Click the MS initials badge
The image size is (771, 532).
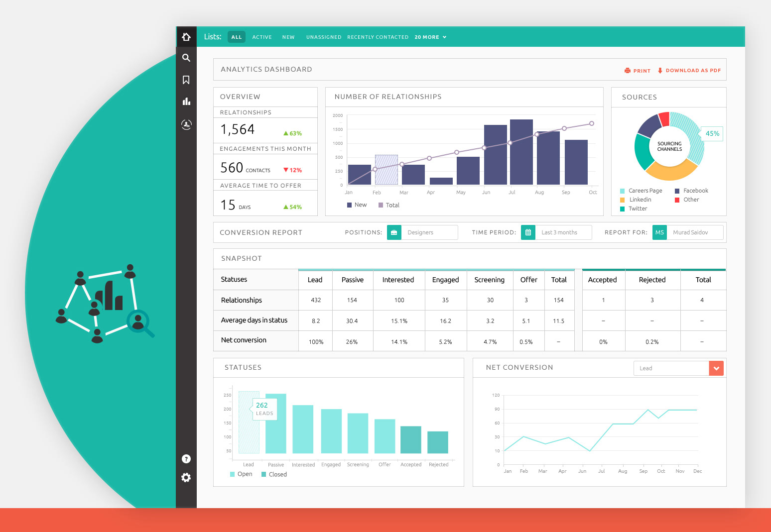point(659,232)
